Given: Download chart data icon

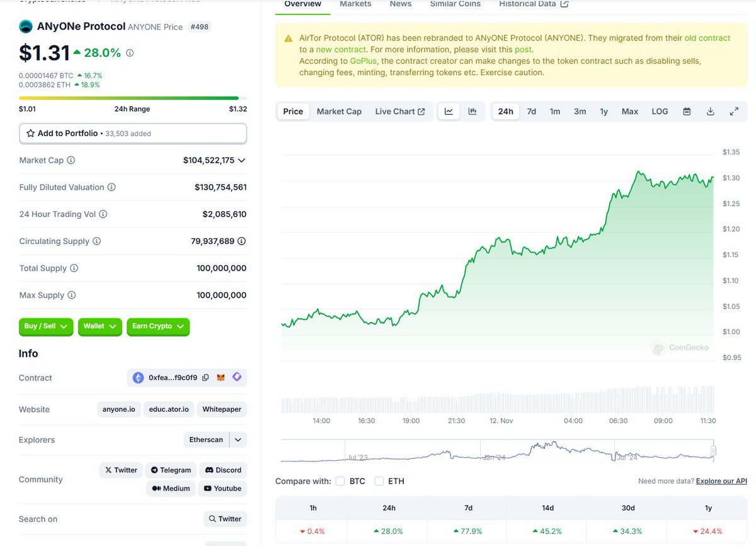Looking at the screenshot, I should 710,112.
